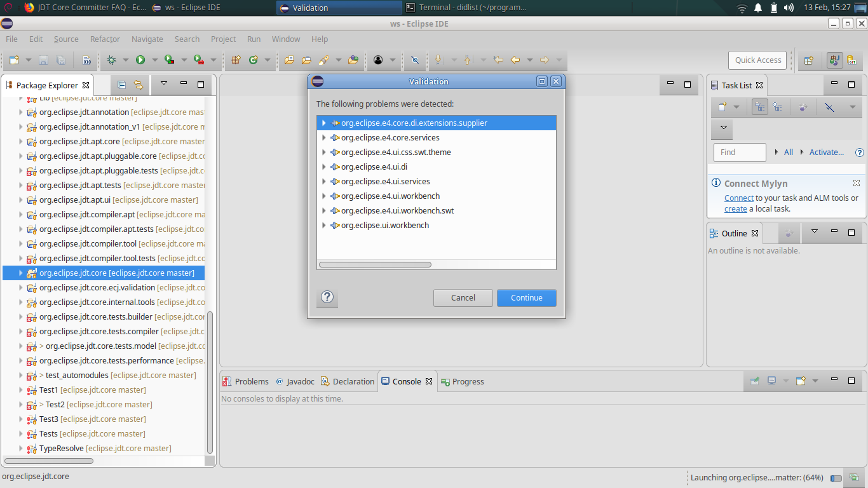Switch to the Java perspective icon
Viewport: 868px width, 488px height.
(x=834, y=60)
